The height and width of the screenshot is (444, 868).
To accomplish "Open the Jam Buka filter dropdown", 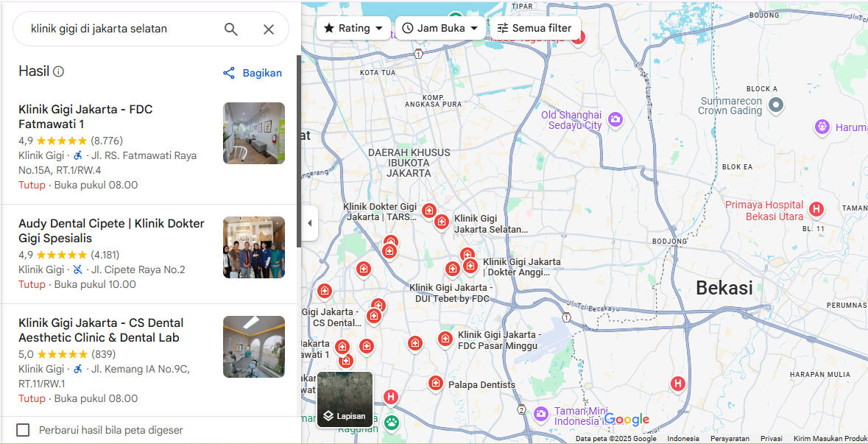I will pos(440,28).
